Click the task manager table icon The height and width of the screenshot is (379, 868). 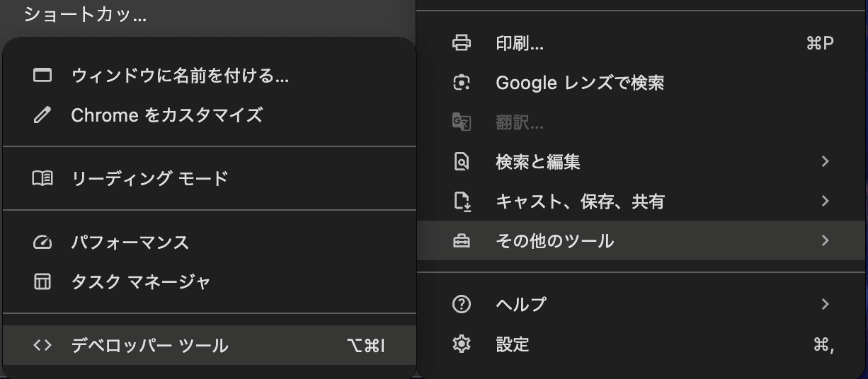[x=42, y=282]
